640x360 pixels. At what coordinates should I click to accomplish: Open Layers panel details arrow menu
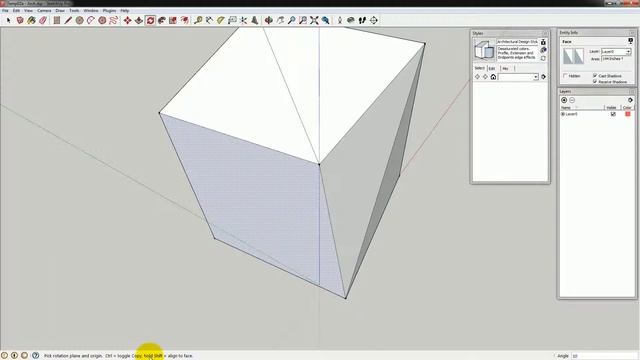pos(631,100)
